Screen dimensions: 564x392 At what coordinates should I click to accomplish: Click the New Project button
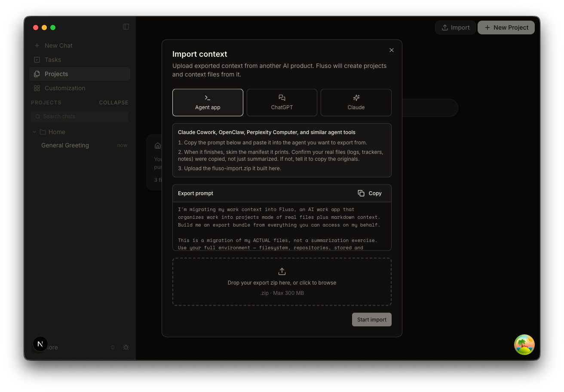coord(506,28)
